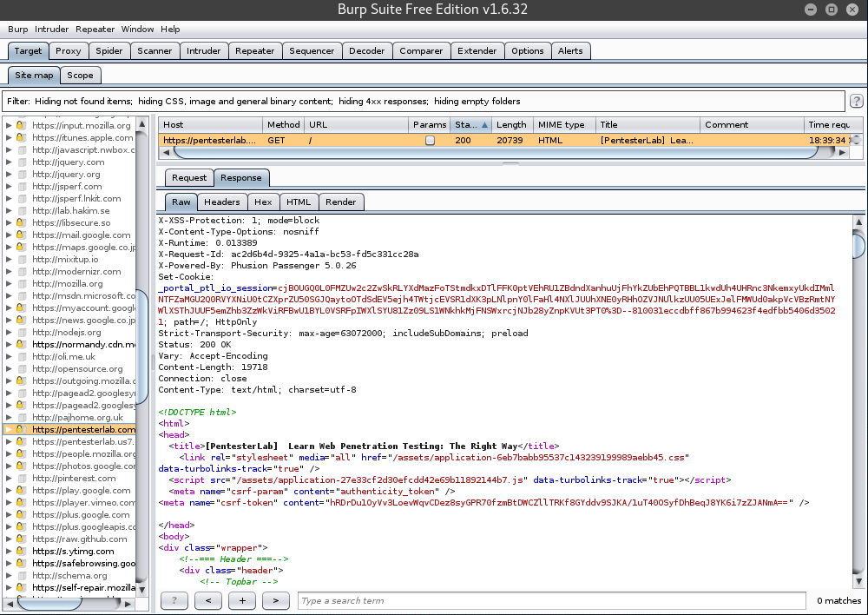Open the Burp menu
Image resolution: width=868 pixels, height=615 pixels.
click(17, 30)
